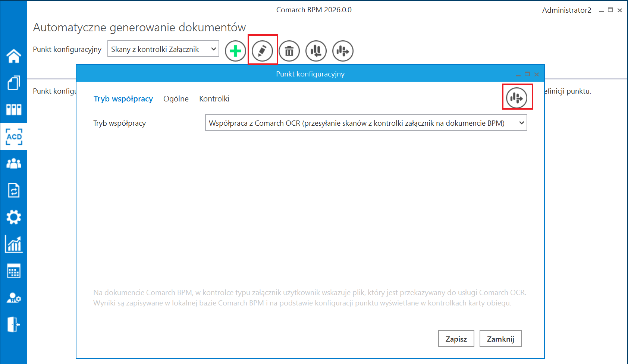This screenshot has height=364, width=628.
Task: Select the ACD icon in sidebar
Action: pos(14,136)
